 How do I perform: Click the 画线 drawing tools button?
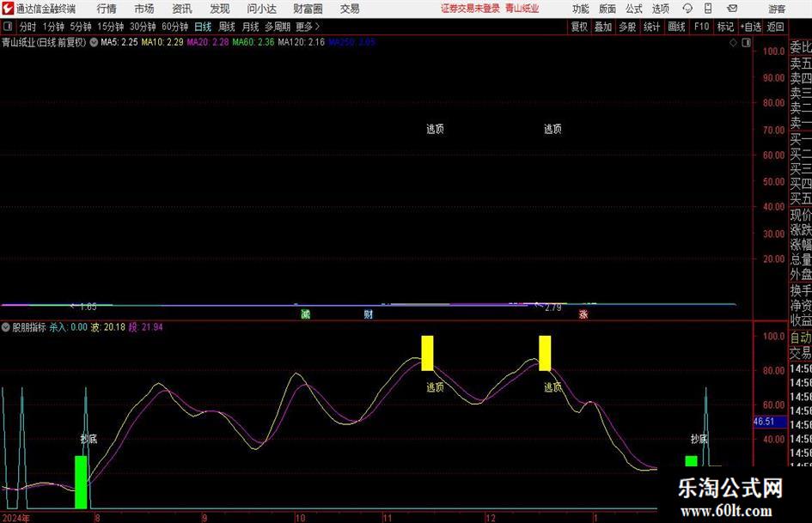(676, 27)
